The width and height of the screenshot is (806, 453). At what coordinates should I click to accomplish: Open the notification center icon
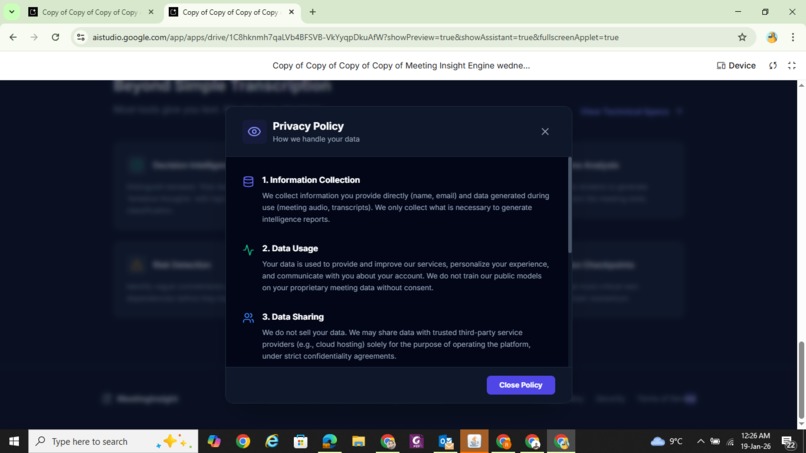click(789, 441)
